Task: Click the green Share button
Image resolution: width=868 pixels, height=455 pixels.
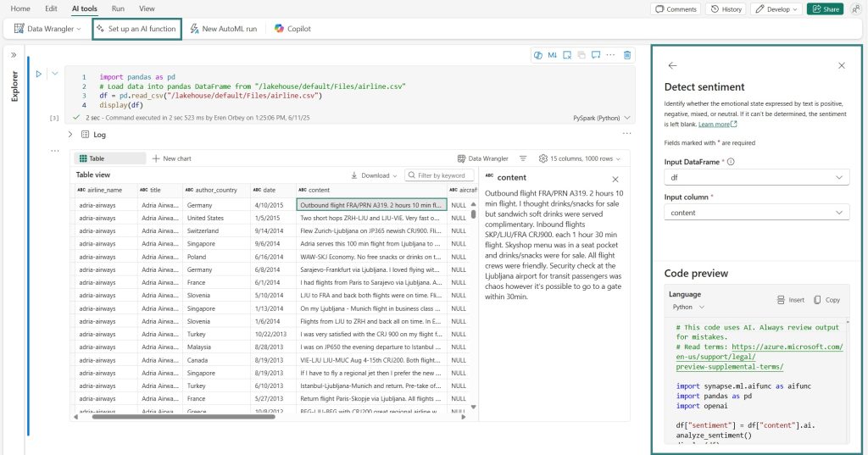Action: pyautogui.click(x=825, y=9)
